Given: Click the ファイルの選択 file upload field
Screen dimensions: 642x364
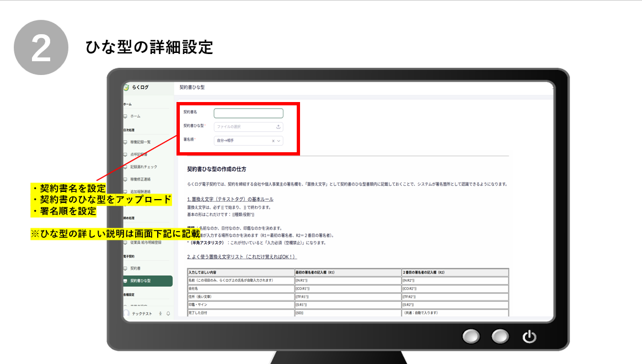Looking at the screenshot, I should (x=244, y=126).
